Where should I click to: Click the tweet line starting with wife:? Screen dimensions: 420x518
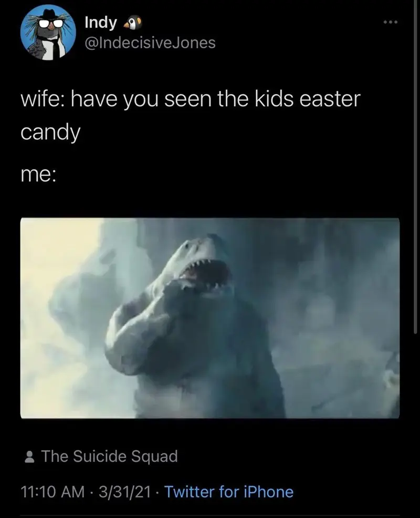[x=191, y=99]
